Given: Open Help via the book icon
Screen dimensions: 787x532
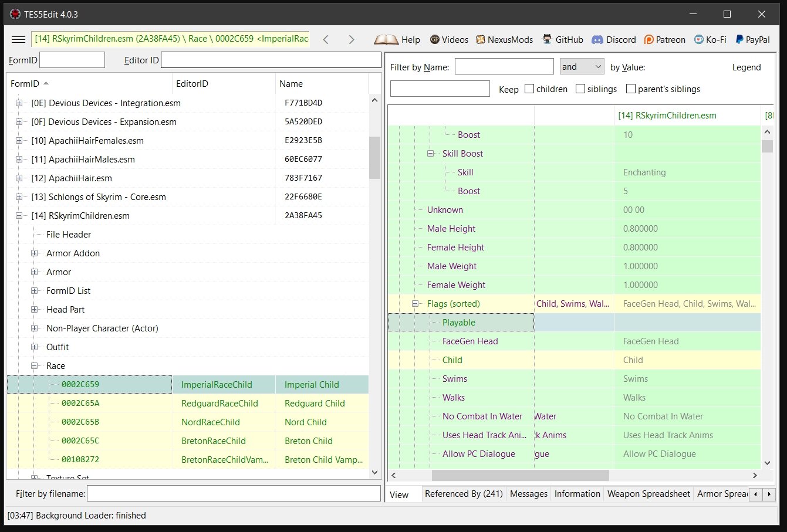Looking at the screenshot, I should (x=397, y=39).
